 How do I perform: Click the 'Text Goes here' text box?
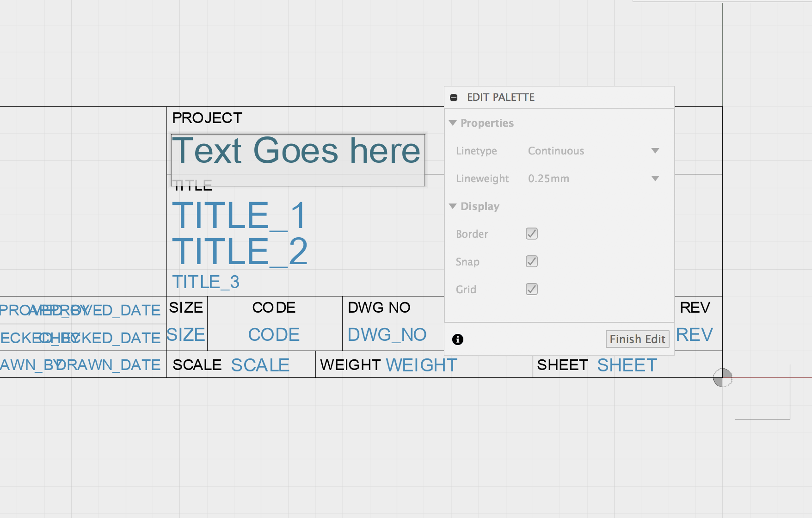click(x=298, y=160)
